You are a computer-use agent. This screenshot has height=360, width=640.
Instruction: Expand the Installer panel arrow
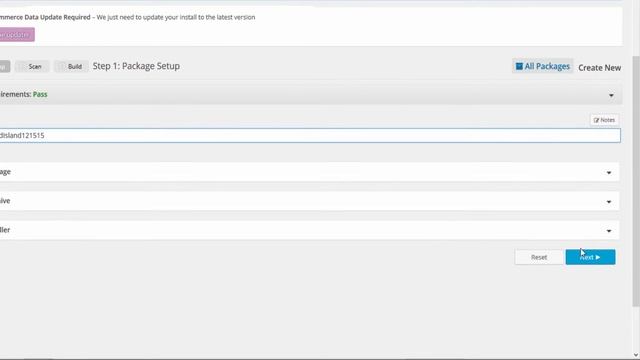point(609,231)
